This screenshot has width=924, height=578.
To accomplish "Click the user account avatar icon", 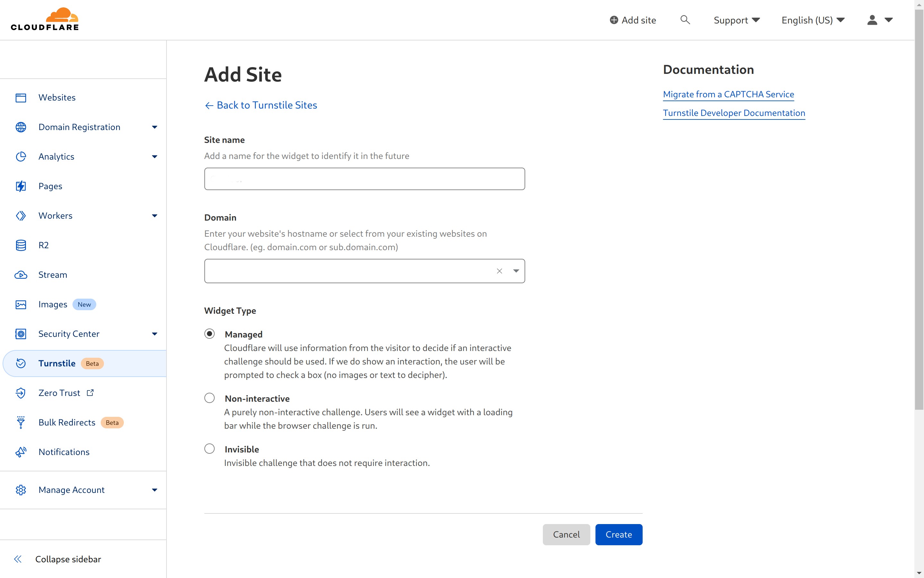I will [872, 20].
